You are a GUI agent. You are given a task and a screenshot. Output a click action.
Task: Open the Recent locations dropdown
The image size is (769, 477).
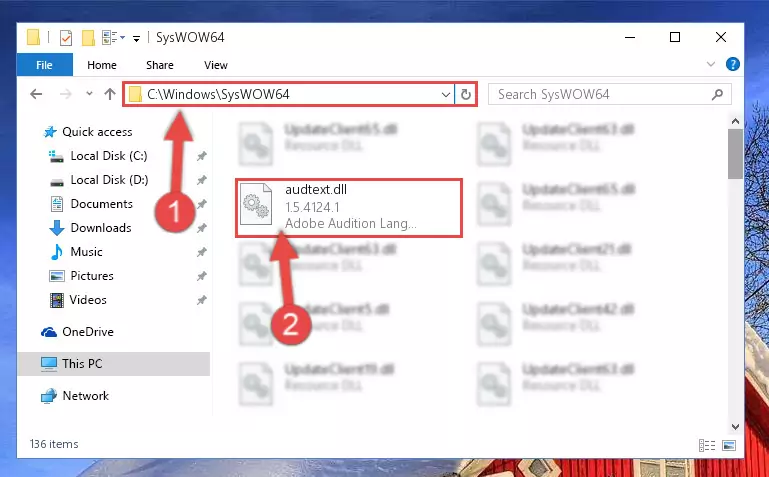point(89,94)
